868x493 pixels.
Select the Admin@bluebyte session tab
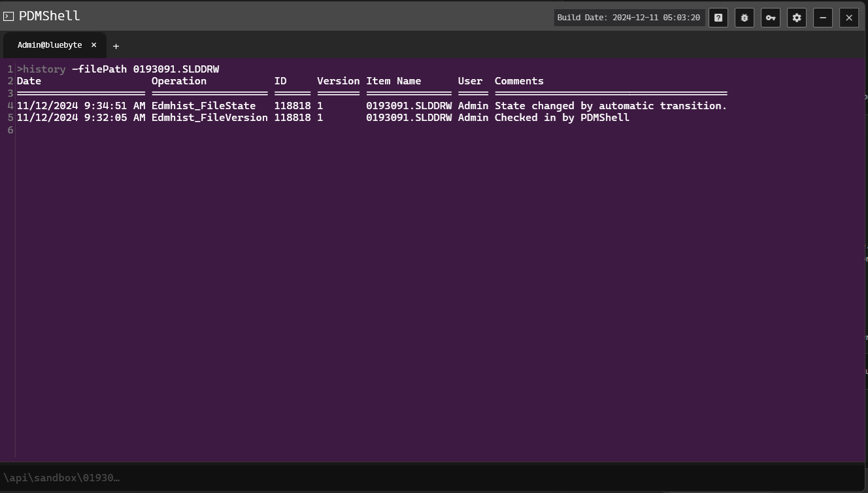click(50, 45)
